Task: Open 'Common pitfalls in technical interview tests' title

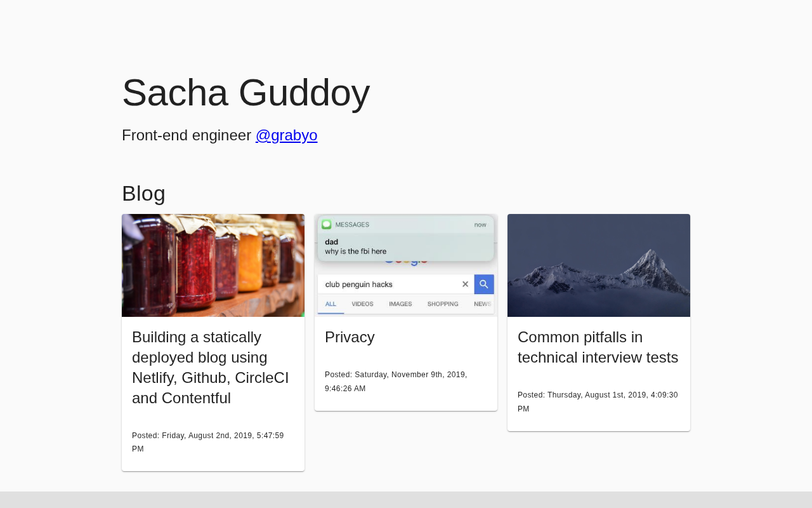Action: tap(598, 347)
